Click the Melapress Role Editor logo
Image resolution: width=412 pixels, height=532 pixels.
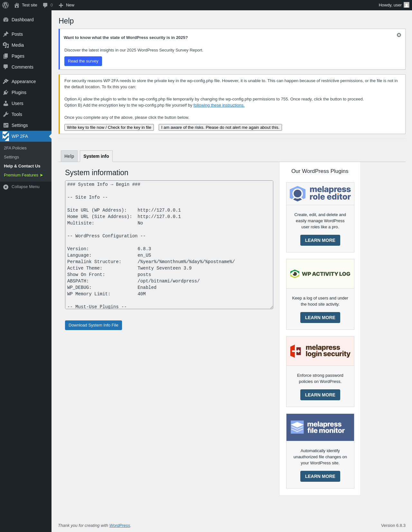320,194
